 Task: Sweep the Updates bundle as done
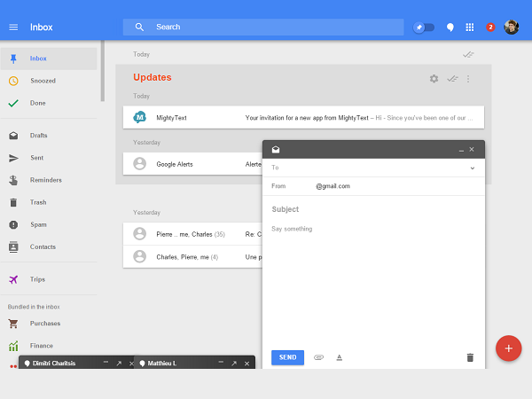tap(452, 79)
